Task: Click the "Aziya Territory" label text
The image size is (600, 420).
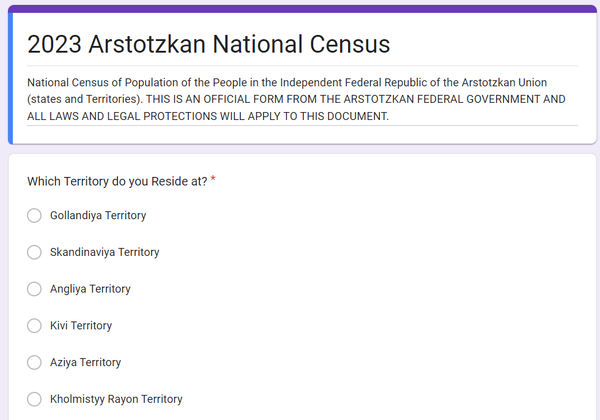Action: (85, 362)
